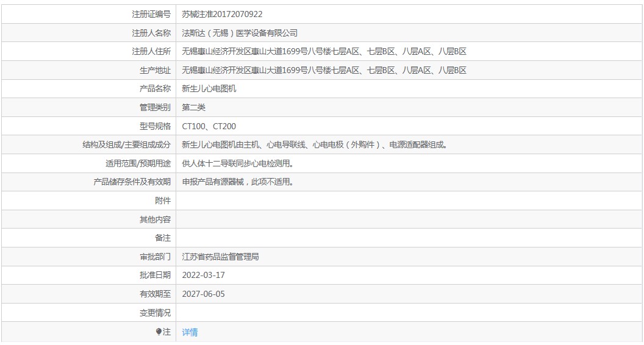644x345 pixels.
Task: Click the 变更情况 label
Action: pos(156,313)
